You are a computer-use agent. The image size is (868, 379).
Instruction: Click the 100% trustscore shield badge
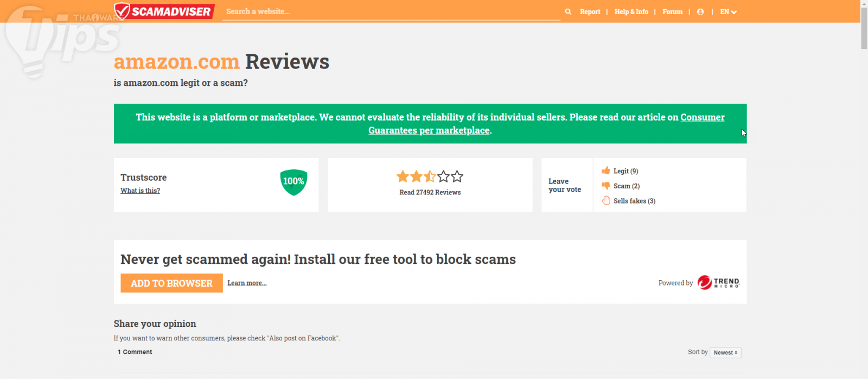(x=293, y=182)
